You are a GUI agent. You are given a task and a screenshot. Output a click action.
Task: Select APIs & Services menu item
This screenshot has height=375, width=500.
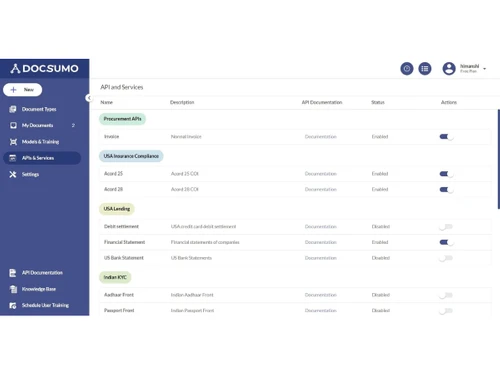point(42,158)
